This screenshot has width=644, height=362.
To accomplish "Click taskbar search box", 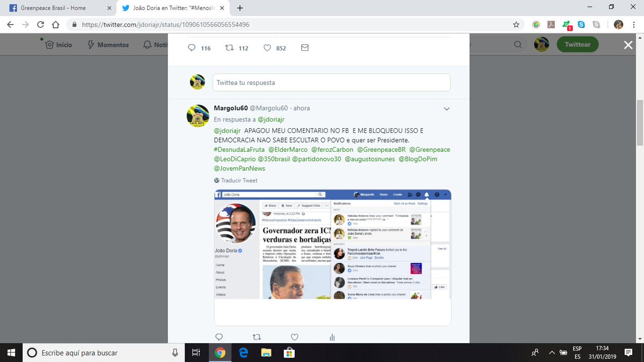I will (103, 352).
